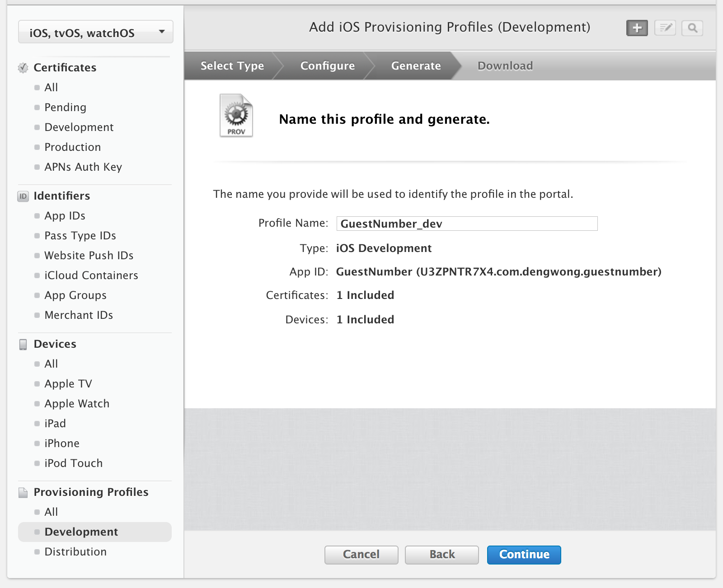Open Website Push IDs
Image resolution: width=723 pixels, height=588 pixels.
(x=89, y=256)
